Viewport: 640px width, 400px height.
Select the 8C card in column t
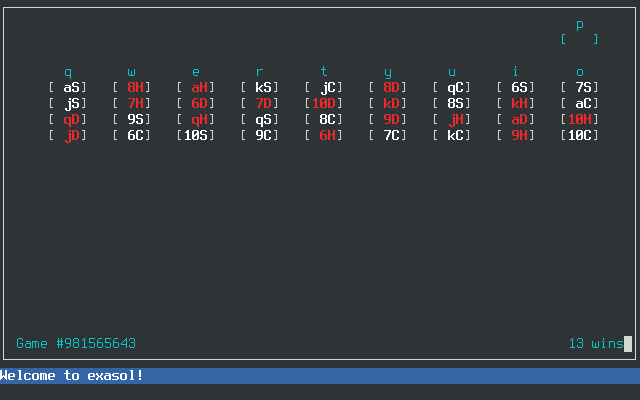pos(324,119)
